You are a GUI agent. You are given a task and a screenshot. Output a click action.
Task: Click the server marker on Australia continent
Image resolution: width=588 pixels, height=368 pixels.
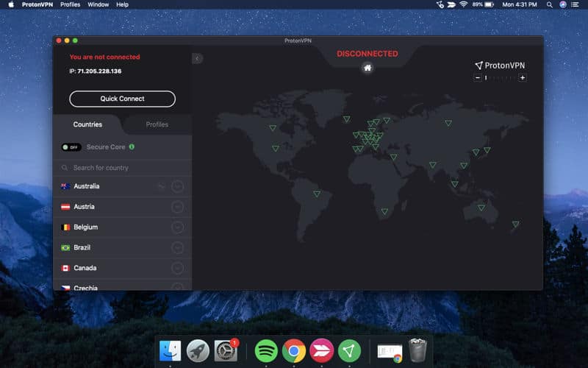481,208
